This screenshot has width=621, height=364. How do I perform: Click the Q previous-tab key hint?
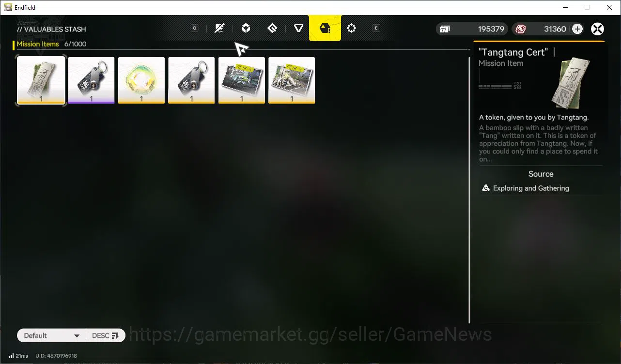(x=195, y=28)
